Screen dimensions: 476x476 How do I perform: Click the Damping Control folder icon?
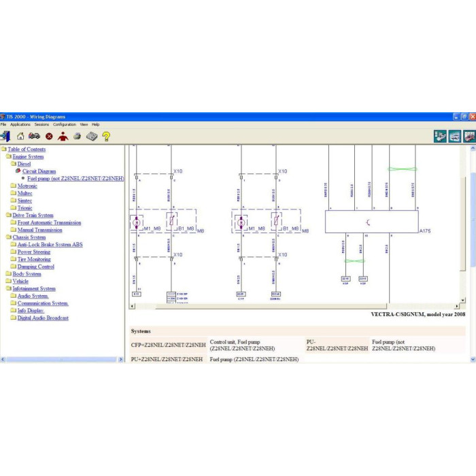(14, 267)
